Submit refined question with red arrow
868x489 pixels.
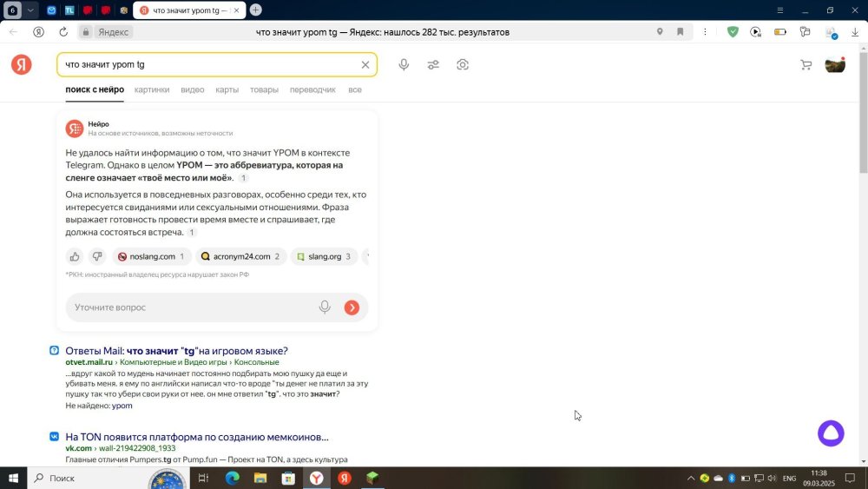tap(352, 307)
